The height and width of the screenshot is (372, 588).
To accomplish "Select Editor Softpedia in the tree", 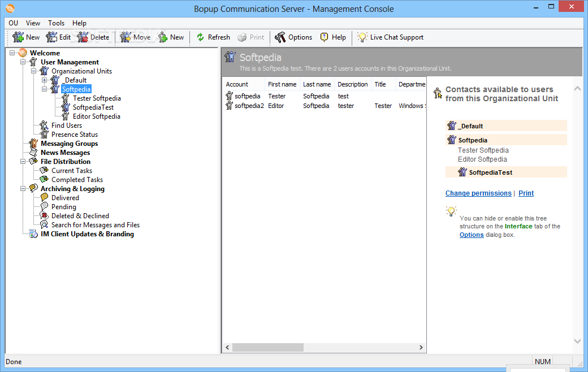I will pos(96,116).
